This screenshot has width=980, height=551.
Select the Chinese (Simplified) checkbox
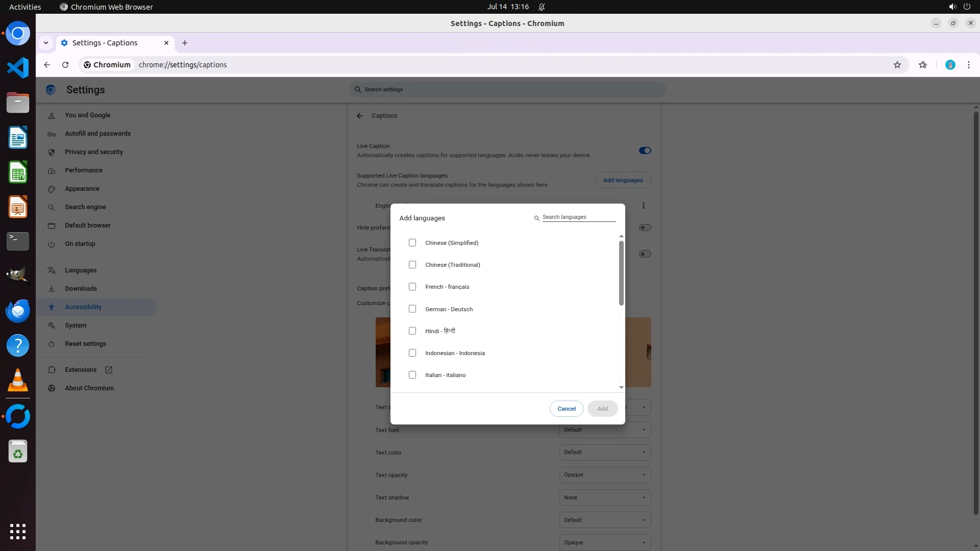tap(412, 243)
